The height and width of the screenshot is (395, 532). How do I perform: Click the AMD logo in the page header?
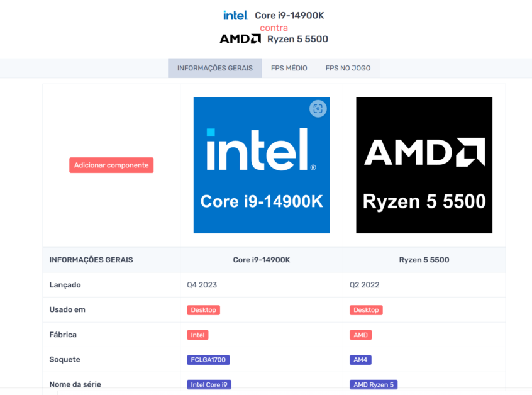pos(240,39)
